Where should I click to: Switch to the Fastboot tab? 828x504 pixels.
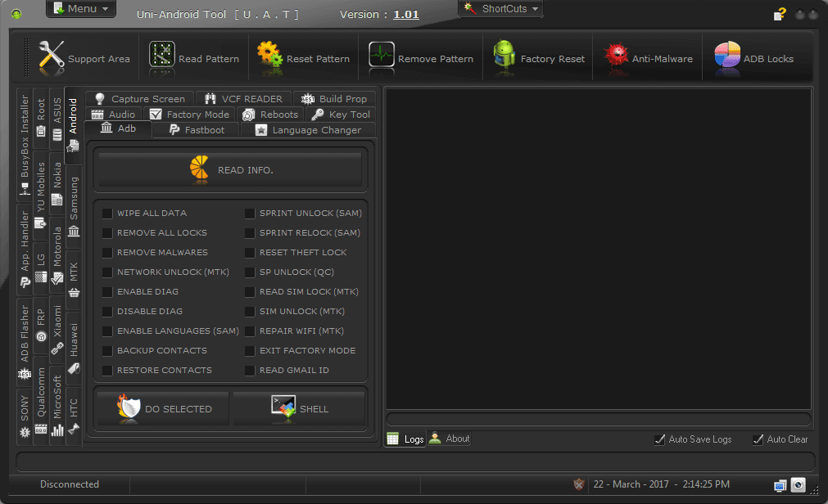pyautogui.click(x=197, y=130)
